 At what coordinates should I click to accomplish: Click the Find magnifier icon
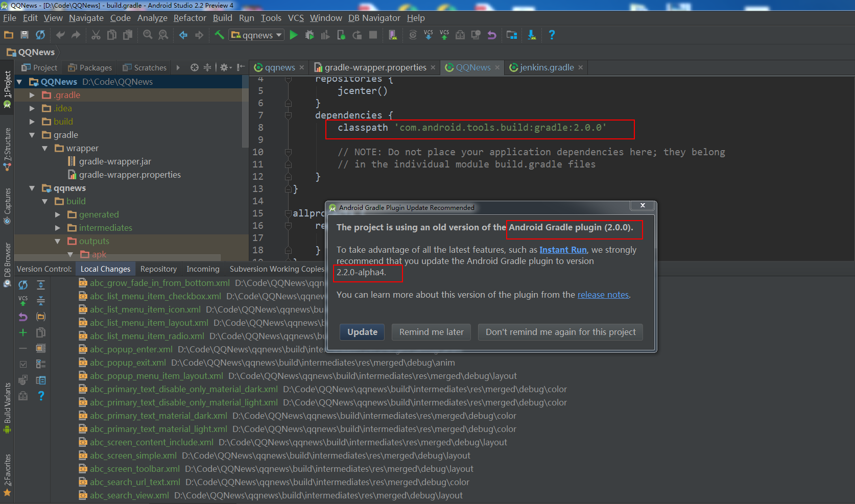click(x=148, y=35)
